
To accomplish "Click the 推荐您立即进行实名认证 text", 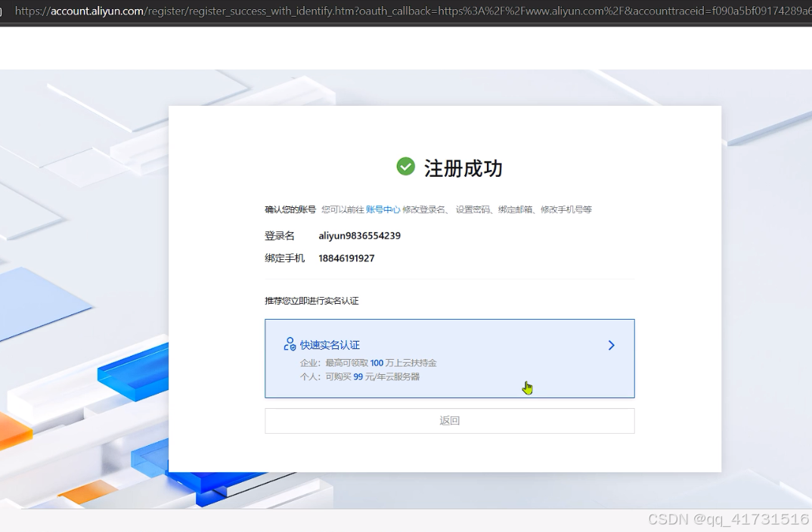I will 311,301.
